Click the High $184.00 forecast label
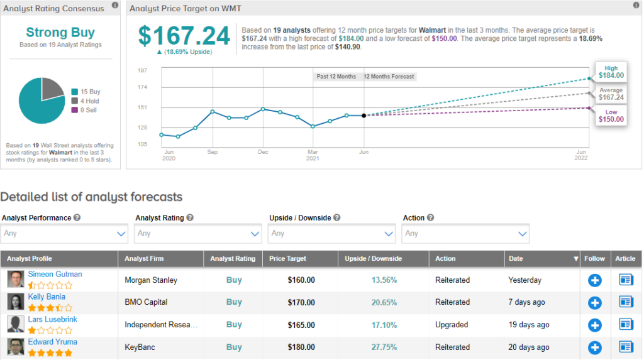 611,72
